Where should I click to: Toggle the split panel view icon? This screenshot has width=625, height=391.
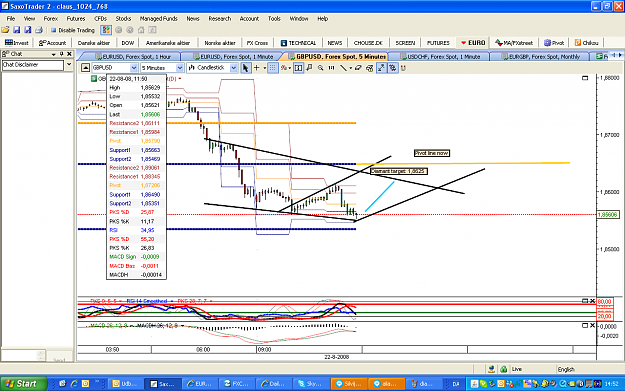[x=298, y=68]
